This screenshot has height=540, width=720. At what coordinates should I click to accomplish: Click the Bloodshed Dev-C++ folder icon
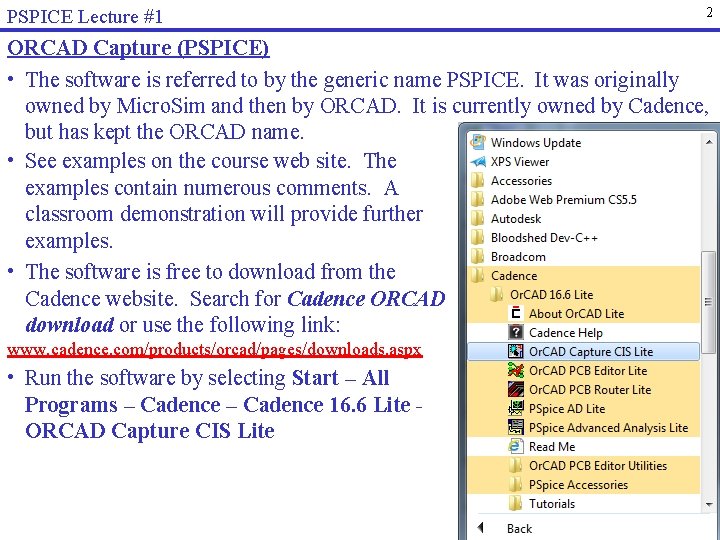pyautogui.click(x=478, y=237)
